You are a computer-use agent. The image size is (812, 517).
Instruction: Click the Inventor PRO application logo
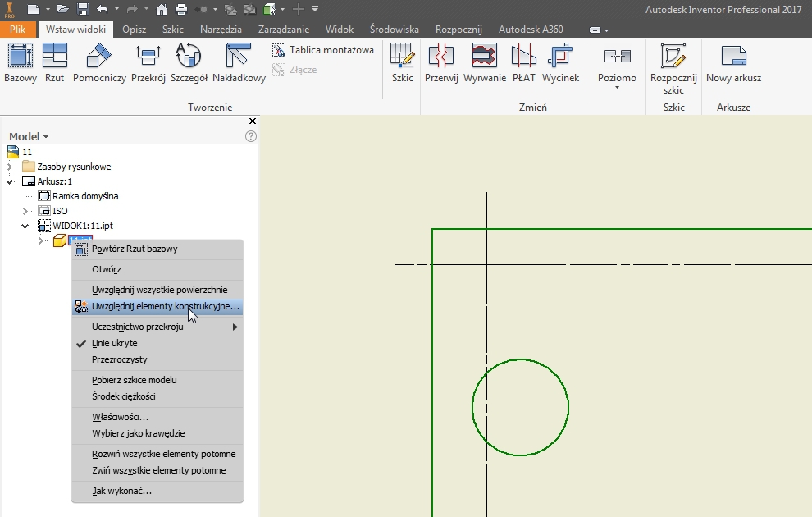[x=9, y=10]
